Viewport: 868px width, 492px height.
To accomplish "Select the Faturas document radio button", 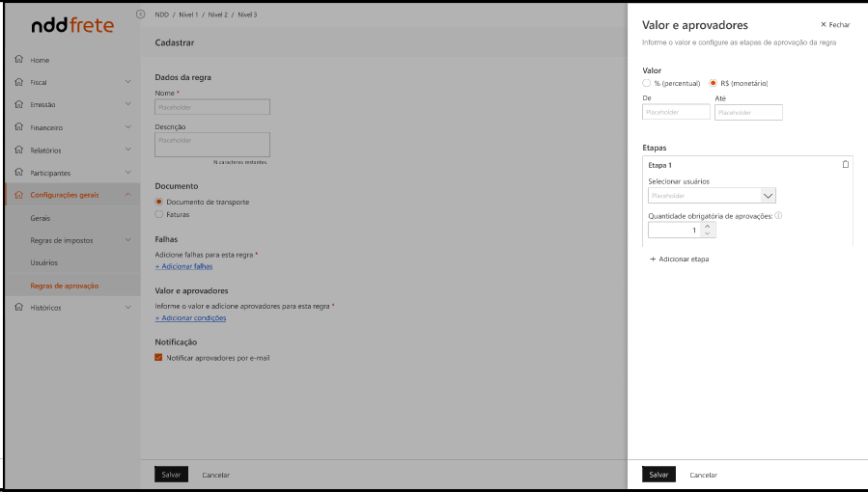I will coord(159,214).
